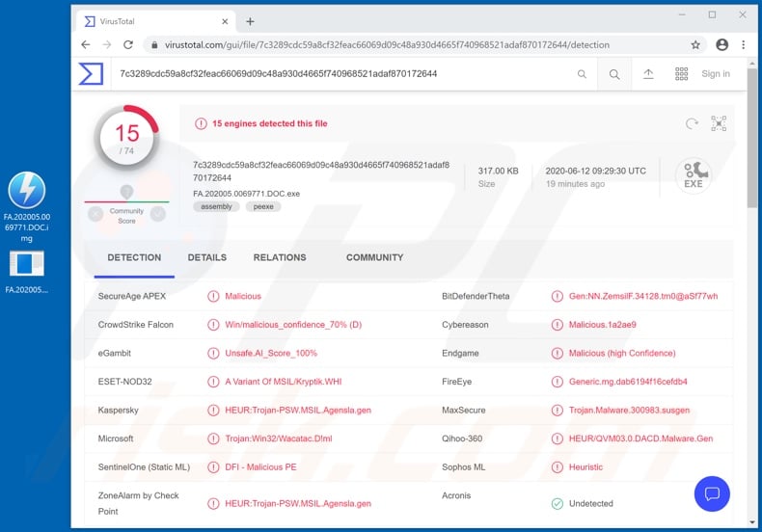Open Chrome three-dot menu
Viewport: 762px width, 532px height.
(743, 44)
